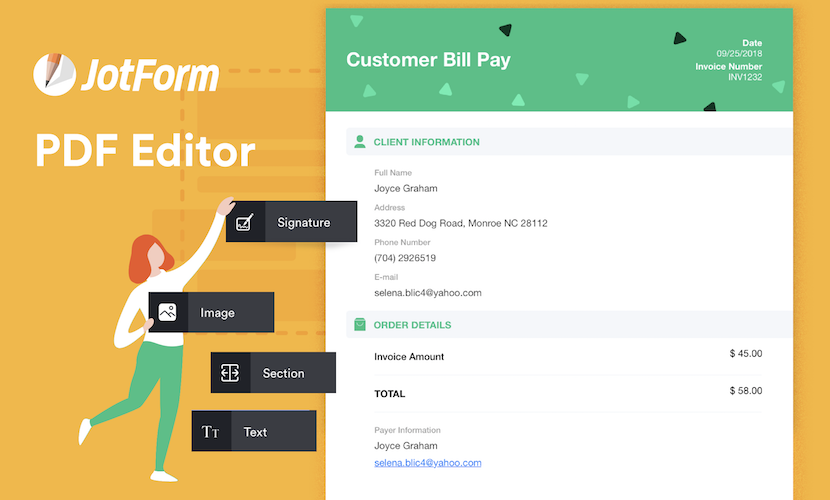Click the Signature pen icon
This screenshot has width=830, height=500.
(x=245, y=222)
